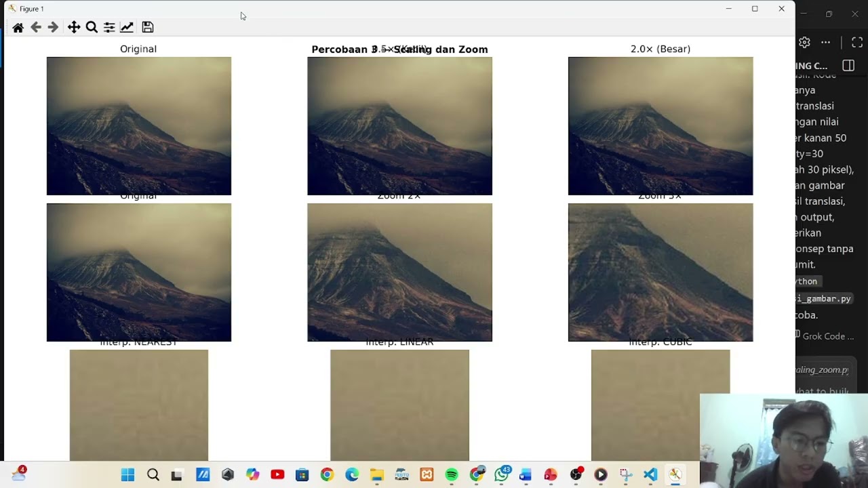Click the top-middle scaled mountain image
Viewport: 868px width, 488px height.
pos(399,126)
